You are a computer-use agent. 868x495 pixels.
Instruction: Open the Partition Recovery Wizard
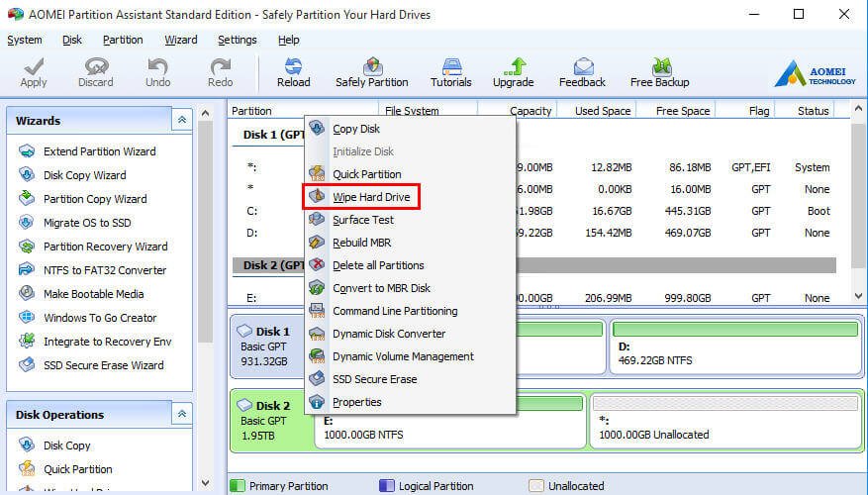(106, 247)
